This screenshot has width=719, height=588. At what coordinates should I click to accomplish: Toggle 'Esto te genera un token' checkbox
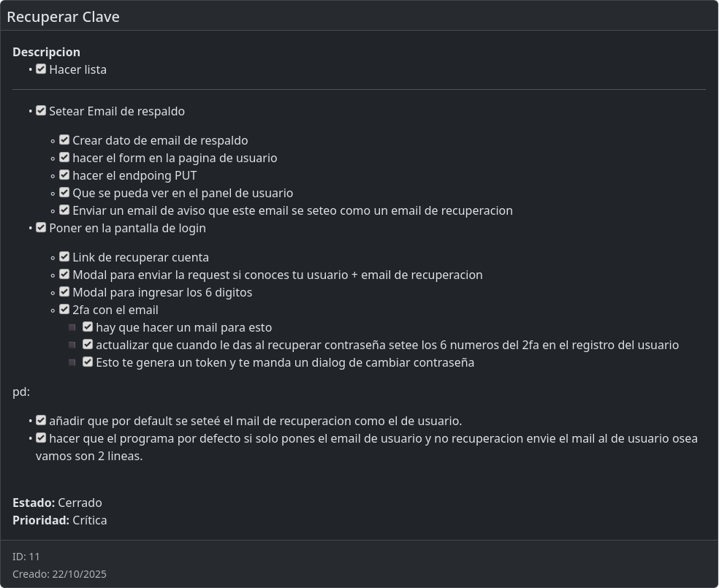coord(88,362)
